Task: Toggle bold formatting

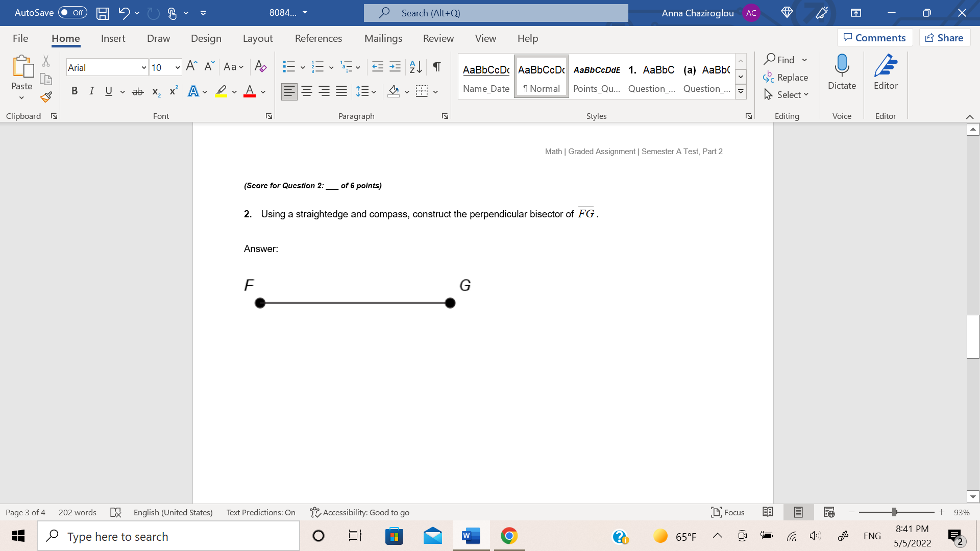Action: (75, 91)
